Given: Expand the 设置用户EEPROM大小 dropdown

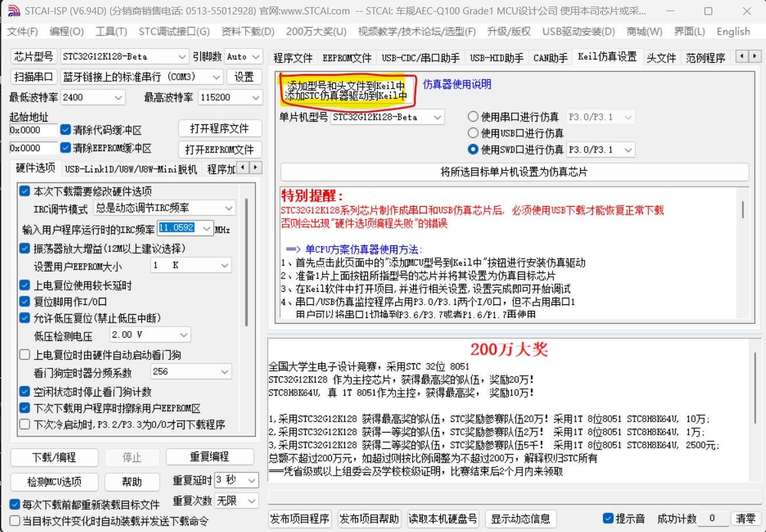Looking at the screenshot, I should pos(225,266).
